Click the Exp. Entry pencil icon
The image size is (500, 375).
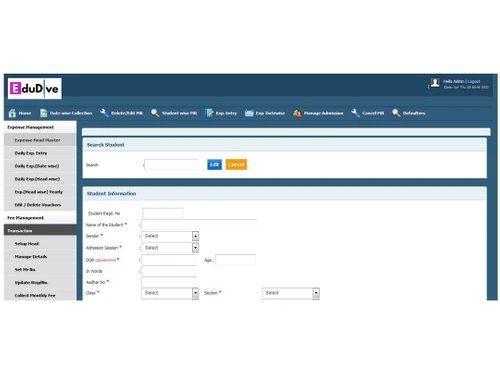point(209,113)
